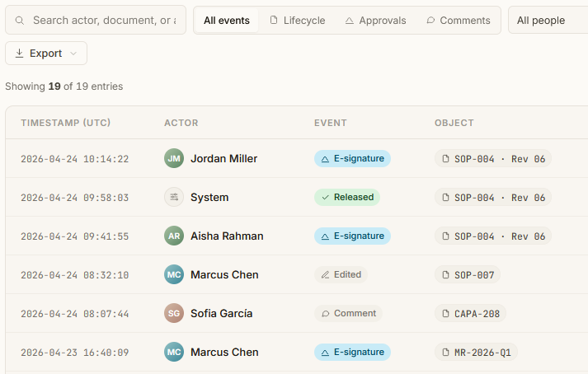Click document icon on SOP-007 chip

point(445,274)
